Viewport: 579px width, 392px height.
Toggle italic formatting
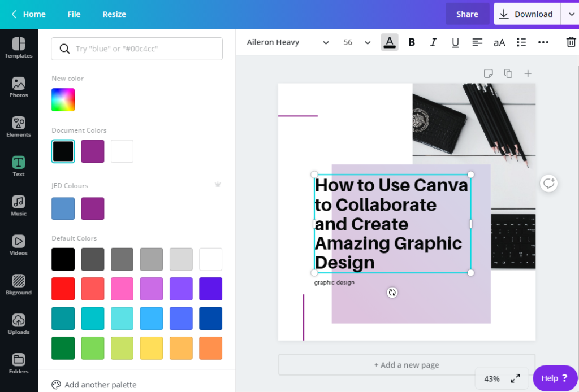pyautogui.click(x=433, y=42)
